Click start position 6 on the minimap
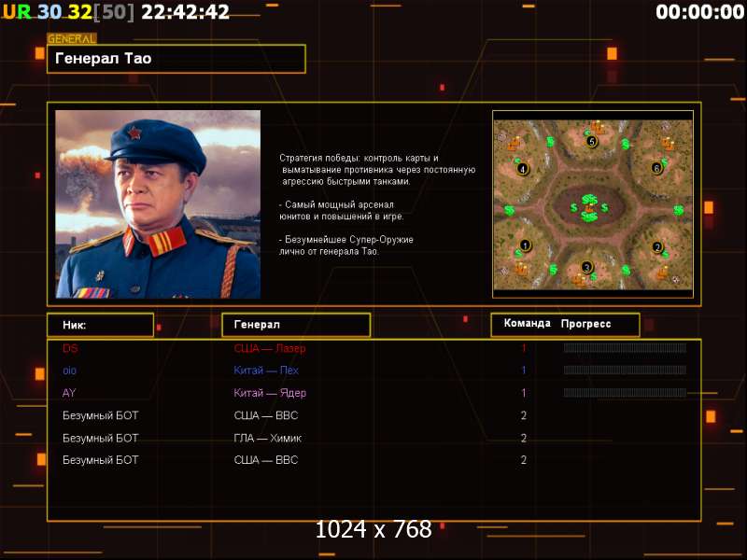The width and height of the screenshot is (747, 560). click(657, 168)
